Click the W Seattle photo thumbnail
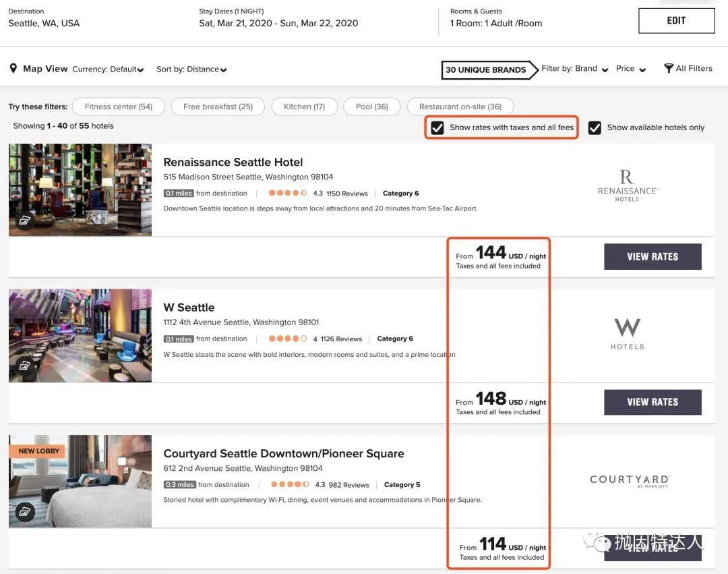 [x=80, y=336]
